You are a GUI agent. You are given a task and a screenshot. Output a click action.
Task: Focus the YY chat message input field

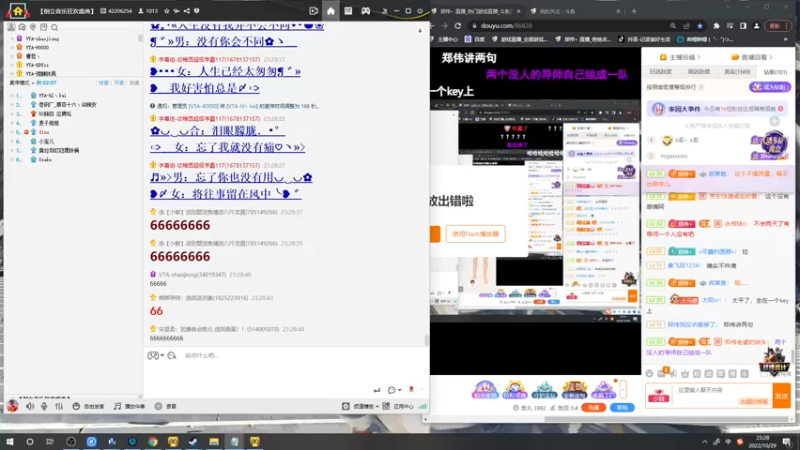[286, 370]
